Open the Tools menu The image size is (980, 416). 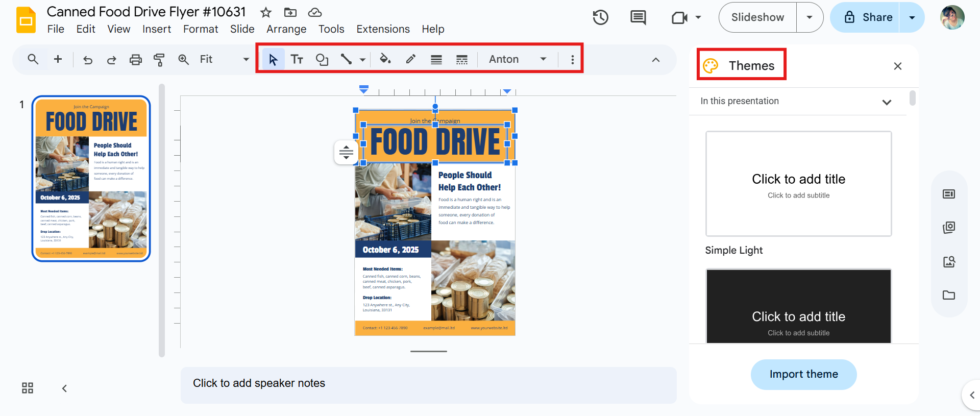click(331, 29)
